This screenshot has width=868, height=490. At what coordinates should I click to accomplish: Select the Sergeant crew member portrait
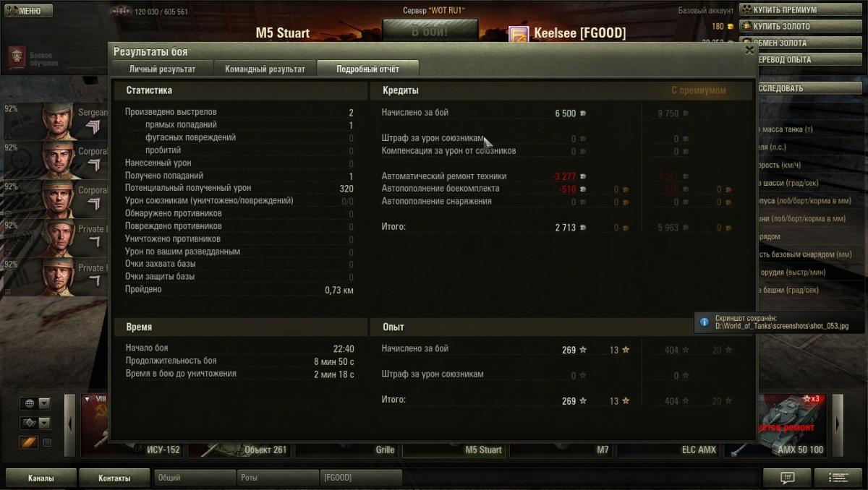(x=58, y=121)
